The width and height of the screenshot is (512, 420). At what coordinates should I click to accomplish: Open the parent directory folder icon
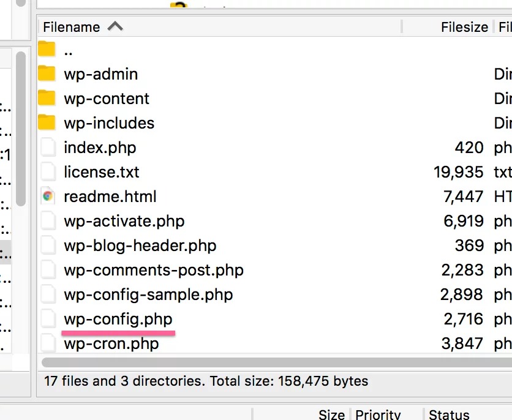[47, 49]
